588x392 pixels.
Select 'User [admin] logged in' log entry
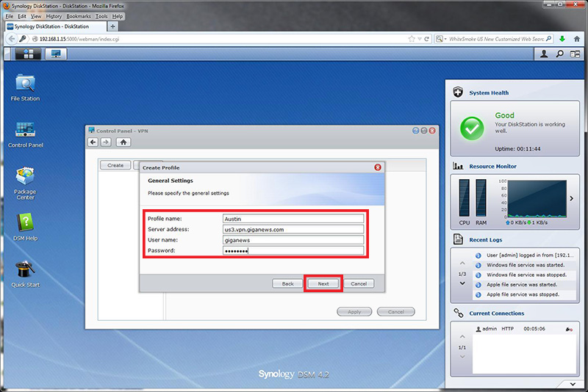524,255
